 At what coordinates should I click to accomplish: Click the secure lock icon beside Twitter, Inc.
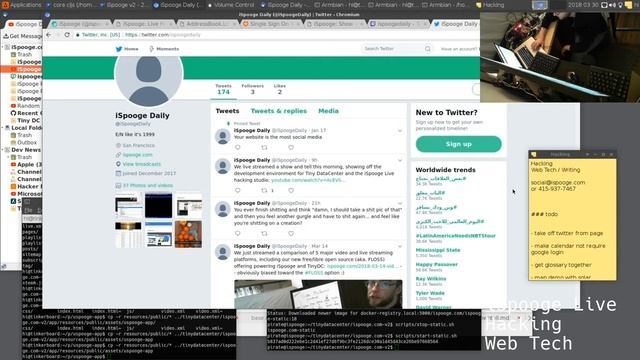tap(78, 35)
